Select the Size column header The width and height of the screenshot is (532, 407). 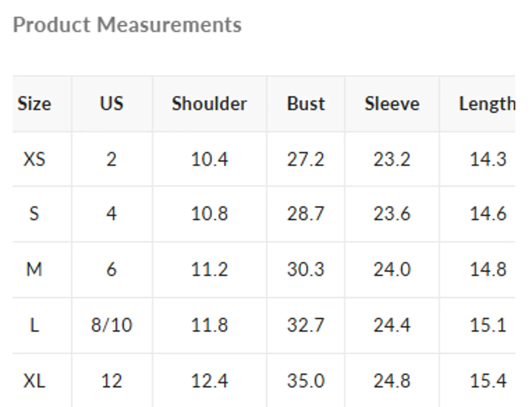[x=34, y=103]
